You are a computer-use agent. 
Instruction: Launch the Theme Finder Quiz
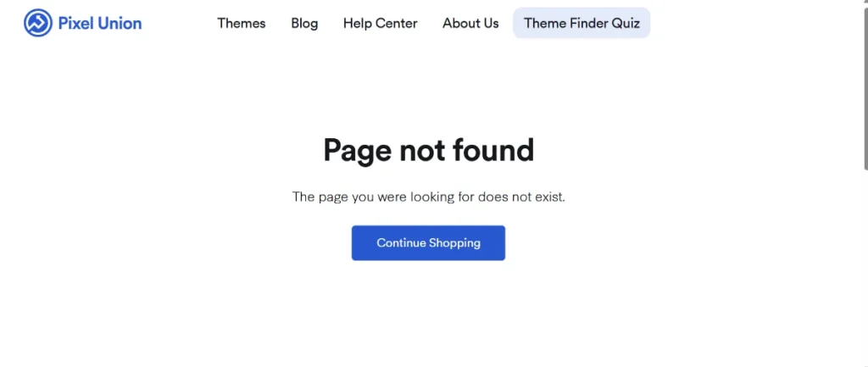click(x=581, y=23)
